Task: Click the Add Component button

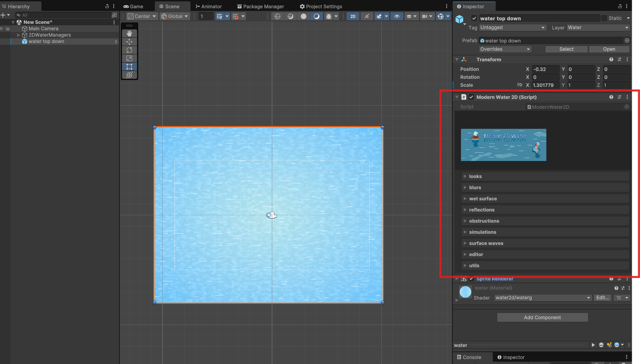Action: click(x=542, y=318)
